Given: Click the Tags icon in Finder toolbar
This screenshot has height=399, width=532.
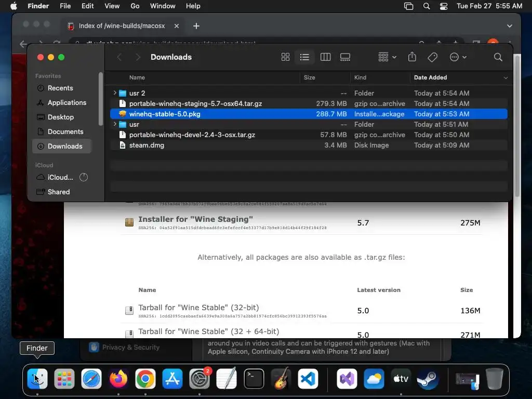Looking at the screenshot, I should 432,57.
